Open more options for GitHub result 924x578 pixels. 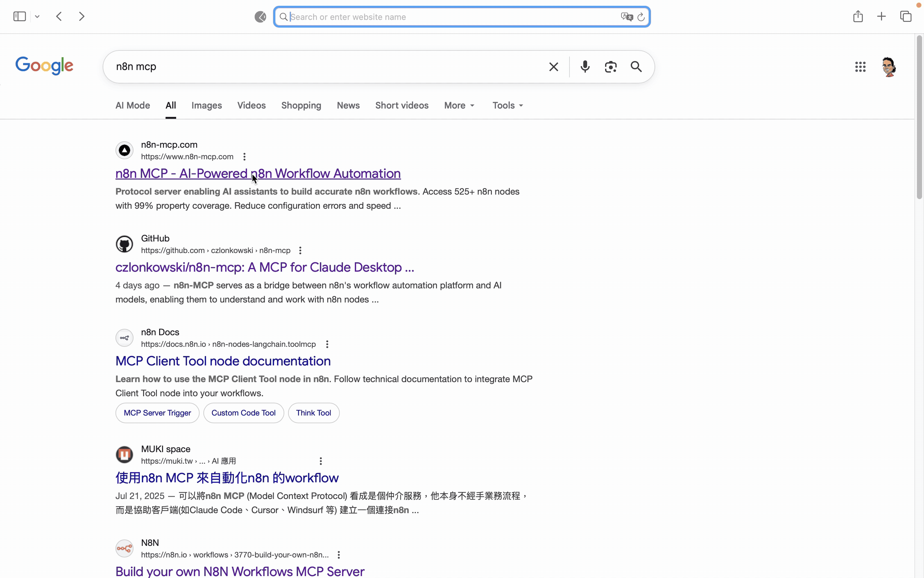tap(300, 250)
